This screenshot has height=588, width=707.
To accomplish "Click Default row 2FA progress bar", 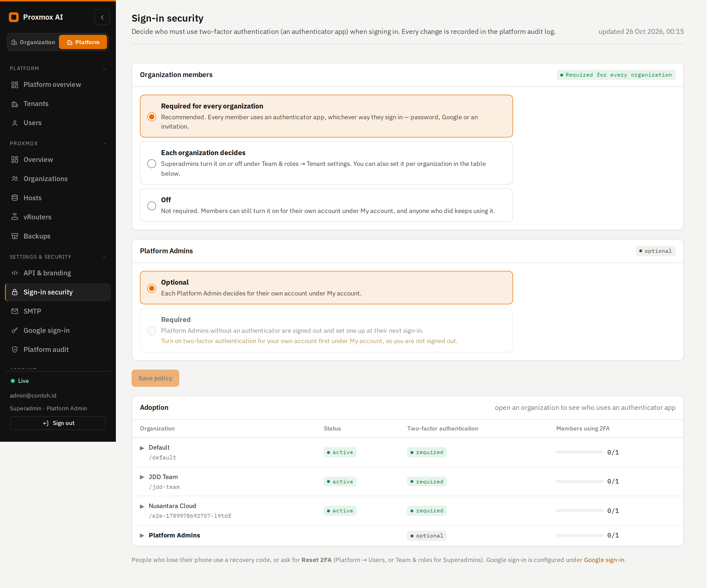I will 579,452.
